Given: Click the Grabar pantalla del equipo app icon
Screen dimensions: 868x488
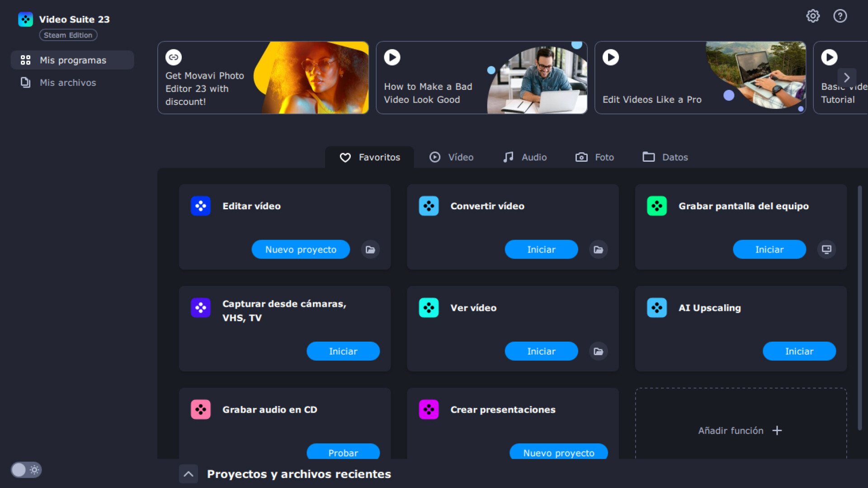Looking at the screenshot, I should click(x=657, y=206).
